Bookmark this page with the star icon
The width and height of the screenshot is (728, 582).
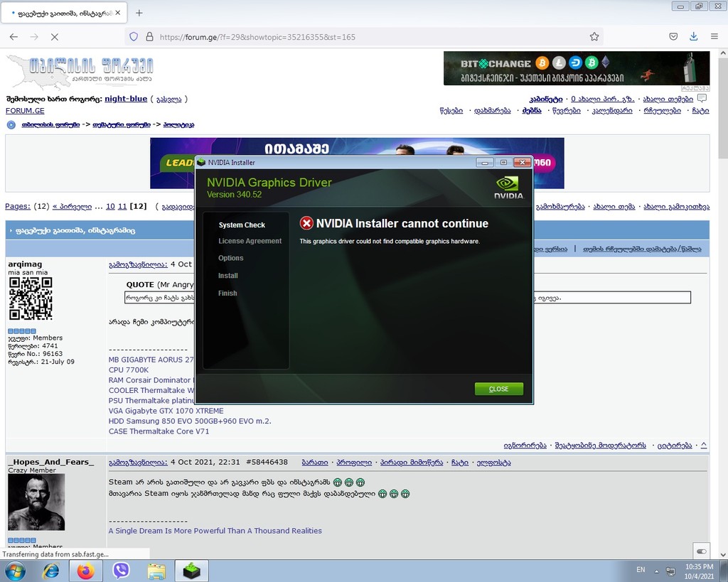pyautogui.click(x=594, y=37)
